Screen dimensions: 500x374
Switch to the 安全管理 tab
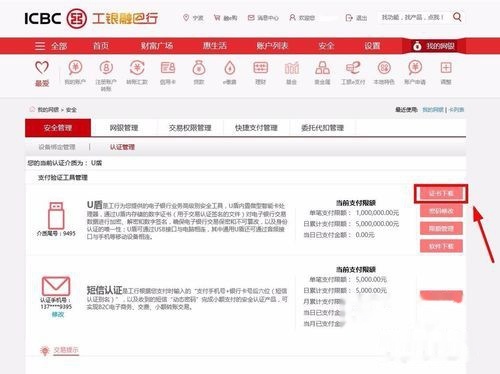click(x=58, y=128)
